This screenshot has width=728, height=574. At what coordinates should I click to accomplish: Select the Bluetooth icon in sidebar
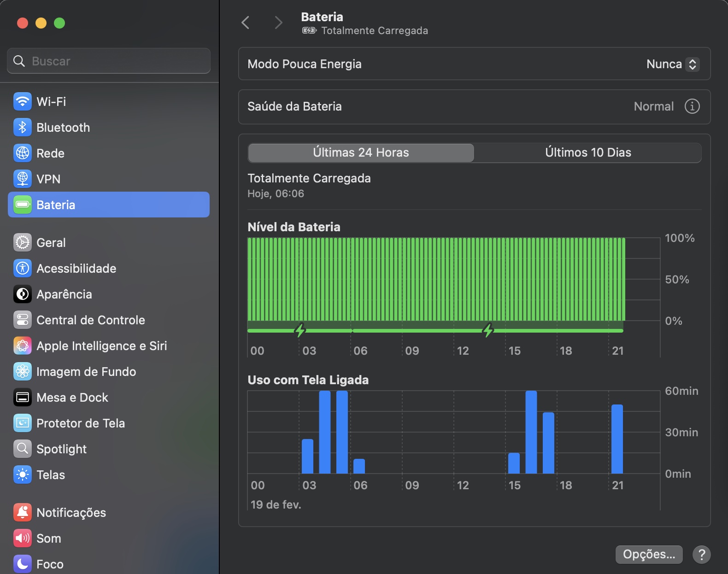tap(23, 127)
